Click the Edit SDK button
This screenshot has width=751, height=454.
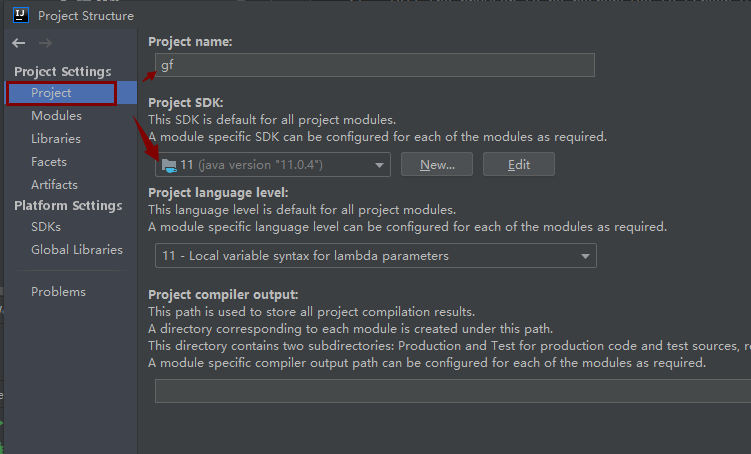(x=519, y=165)
